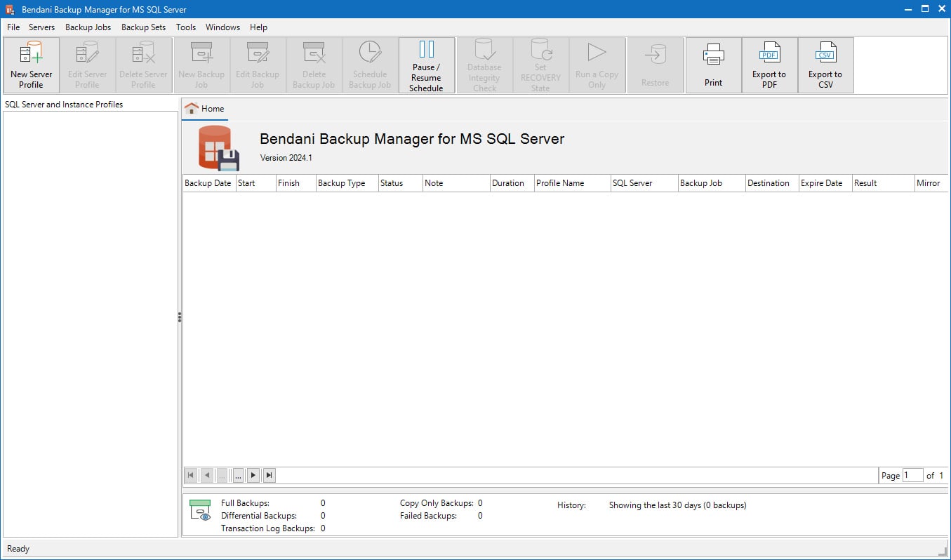
Task: Click the Differential Backups label
Action: [259, 516]
